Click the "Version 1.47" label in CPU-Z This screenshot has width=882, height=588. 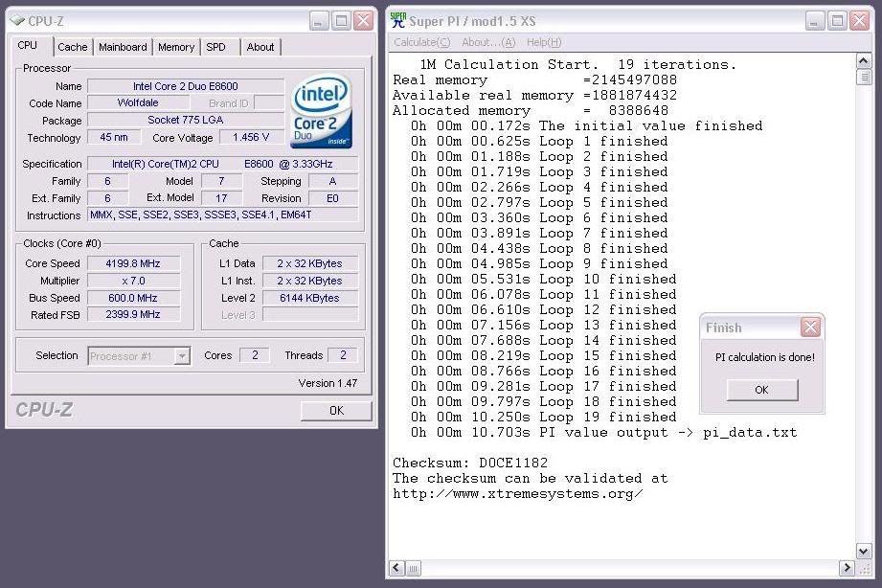click(x=328, y=383)
